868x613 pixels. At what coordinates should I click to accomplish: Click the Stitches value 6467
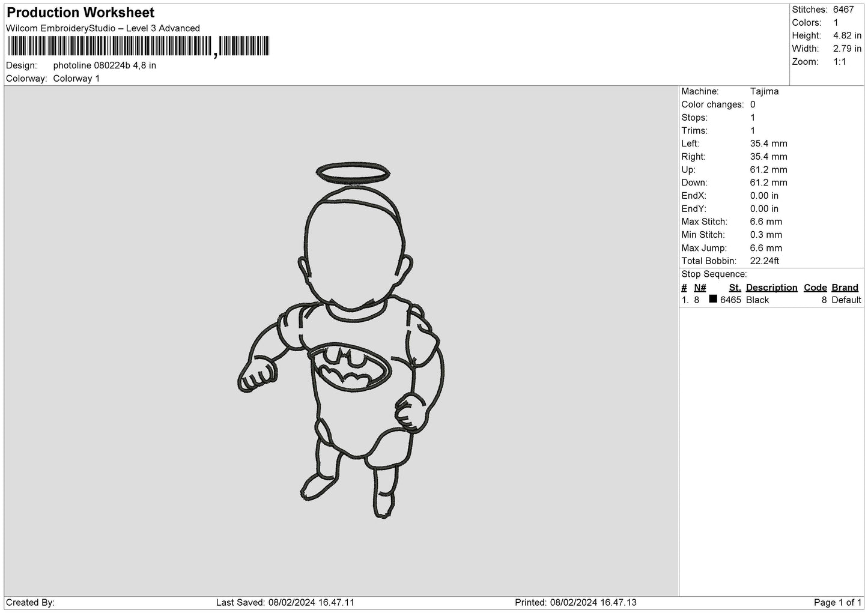point(843,10)
